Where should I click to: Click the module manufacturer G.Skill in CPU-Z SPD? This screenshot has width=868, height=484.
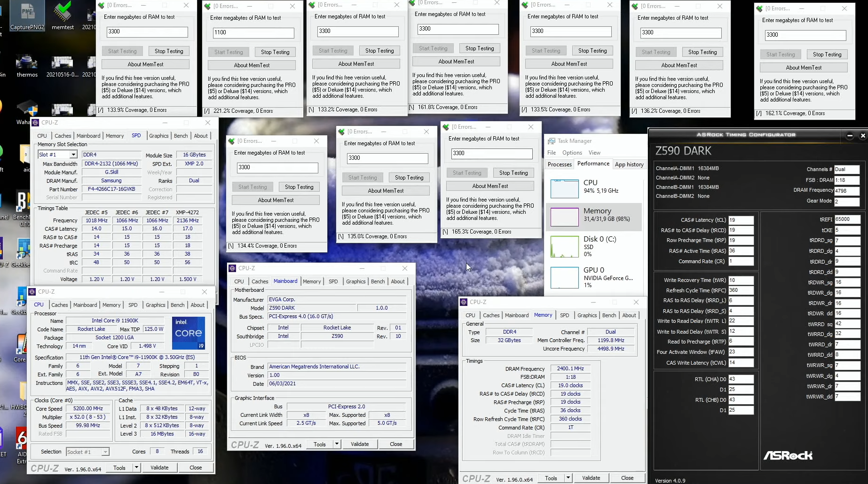pos(111,172)
